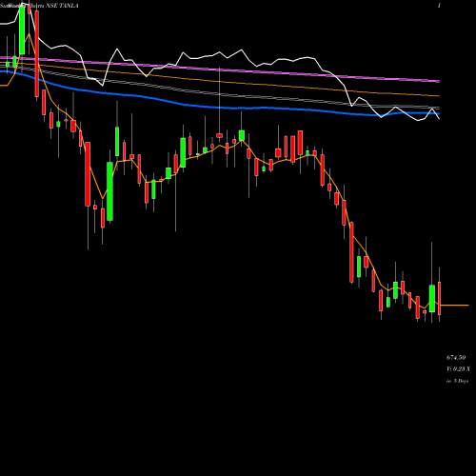Click the large green candle just before the final candle

432,298
